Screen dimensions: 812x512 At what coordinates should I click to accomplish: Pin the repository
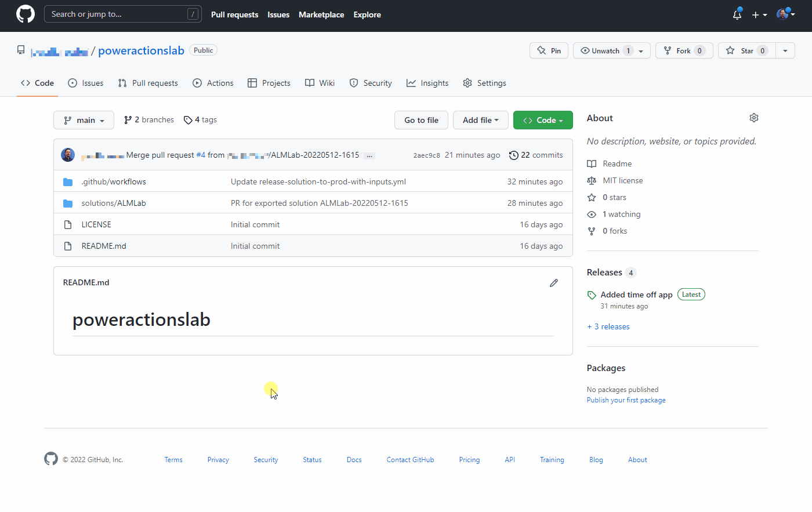tap(549, 50)
